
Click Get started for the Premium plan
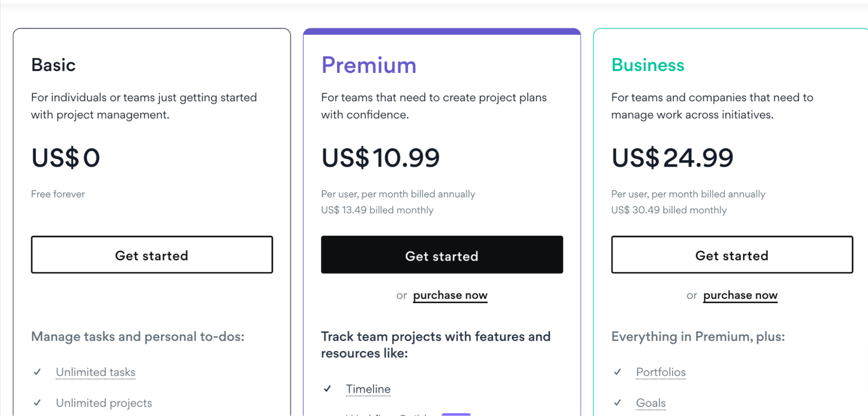pyautogui.click(x=442, y=255)
